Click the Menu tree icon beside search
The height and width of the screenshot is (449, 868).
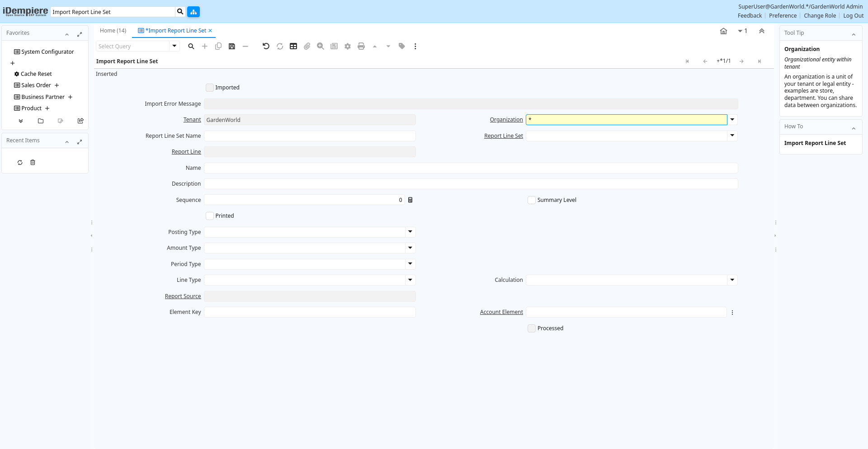(x=193, y=12)
